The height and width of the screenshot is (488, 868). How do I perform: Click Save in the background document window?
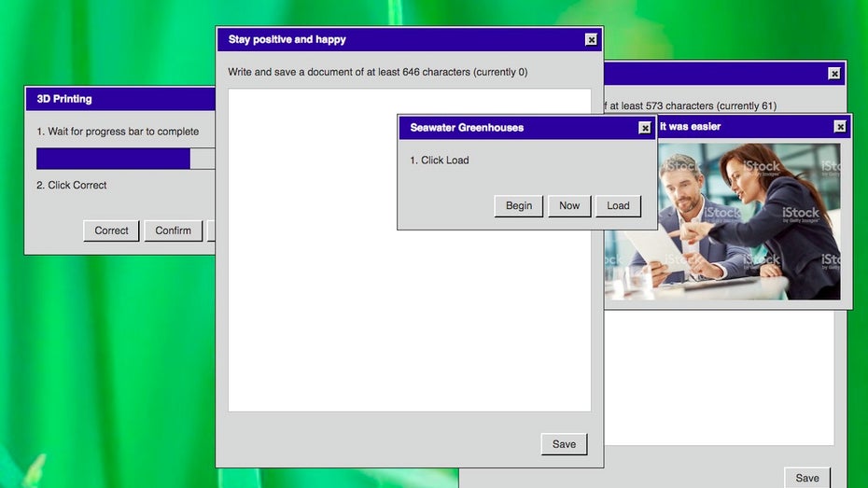(807, 478)
